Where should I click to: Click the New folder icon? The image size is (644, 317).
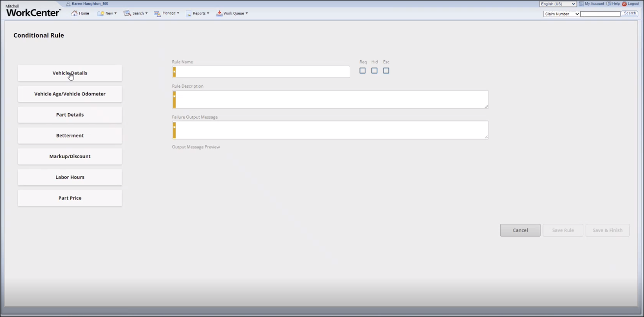click(101, 13)
